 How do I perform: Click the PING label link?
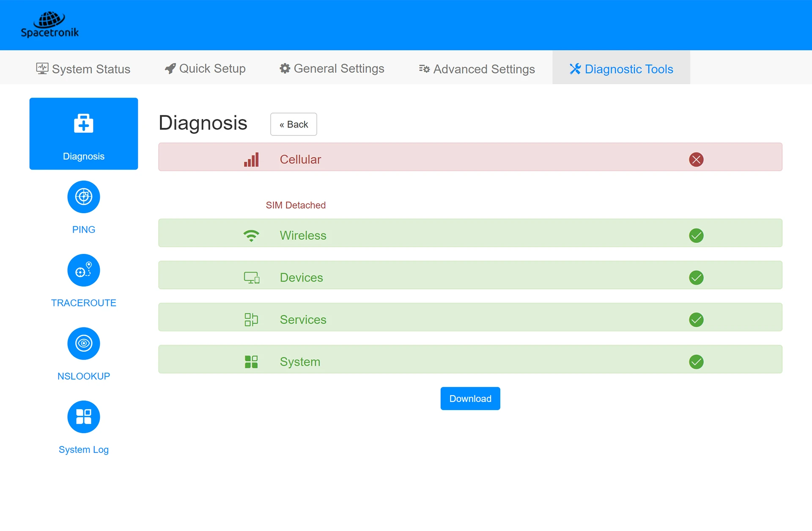[x=84, y=229]
